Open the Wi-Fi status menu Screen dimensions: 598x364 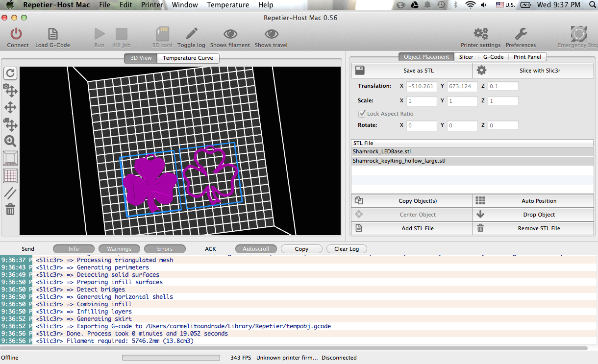click(471, 5)
